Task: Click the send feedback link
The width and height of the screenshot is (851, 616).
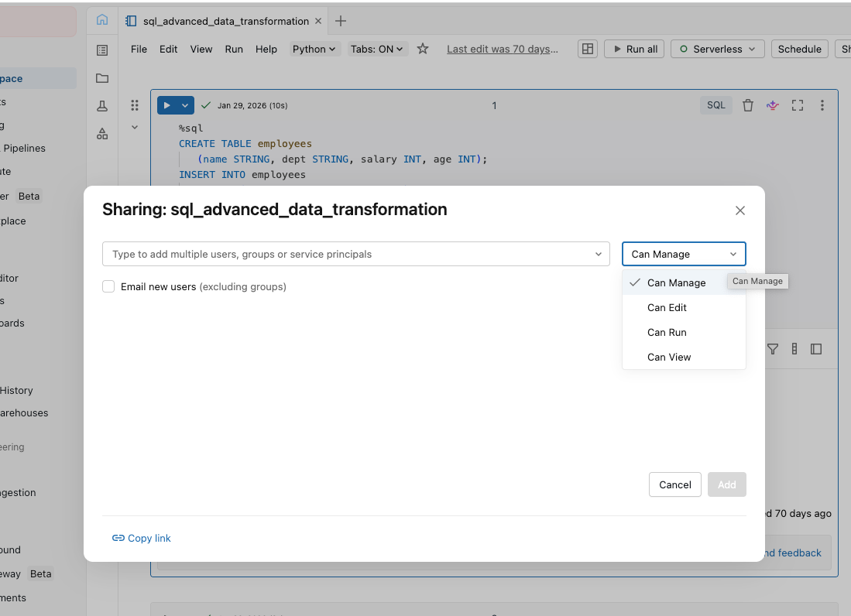Action: 792,553
